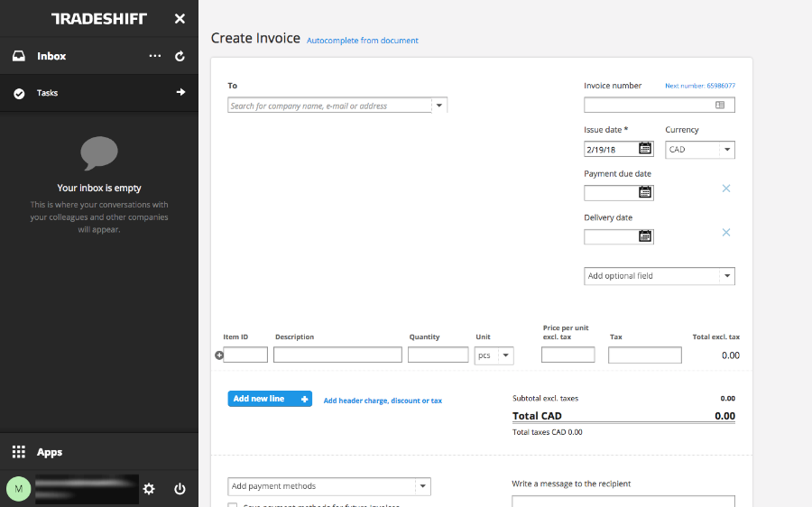Expand the To recipient dropdown arrow
This screenshot has width=812, height=507.
(x=439, y=106)
